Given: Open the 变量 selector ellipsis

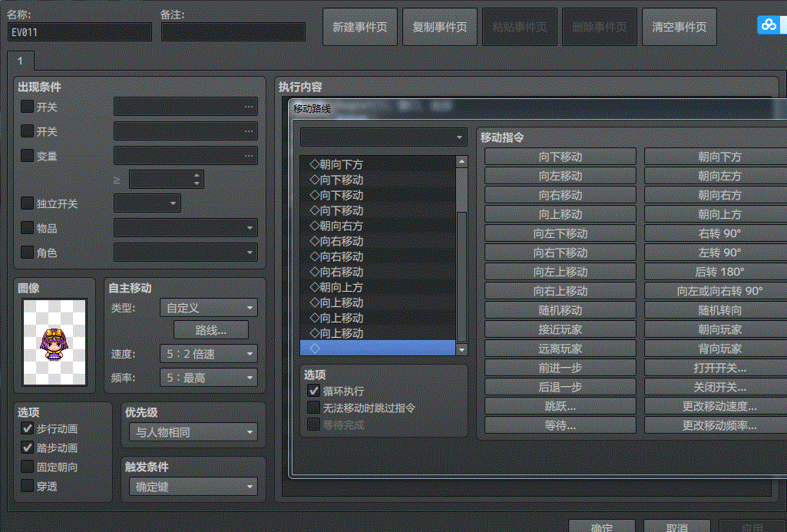Looking at the screenshot, I should pos(249,156).
